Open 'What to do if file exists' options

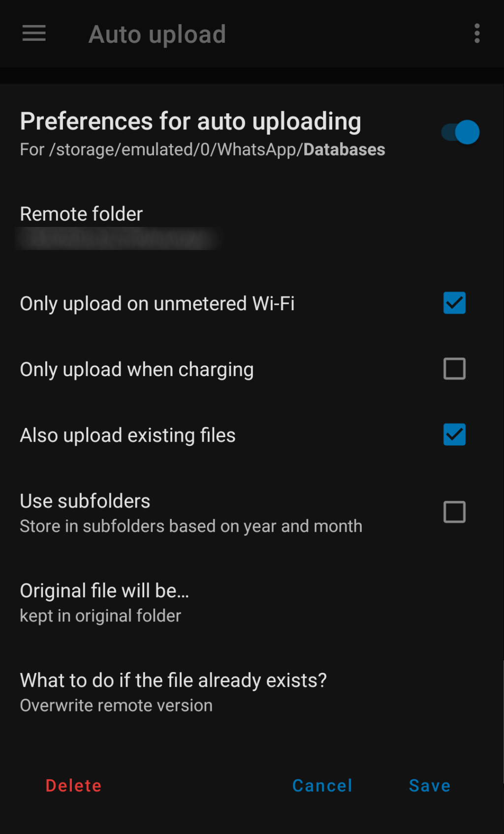pyautogui.click(x=252, y=692)
